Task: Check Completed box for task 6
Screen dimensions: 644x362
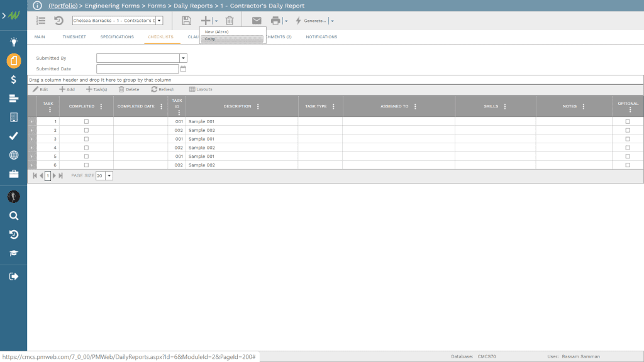Action: (x=86, y=165)
